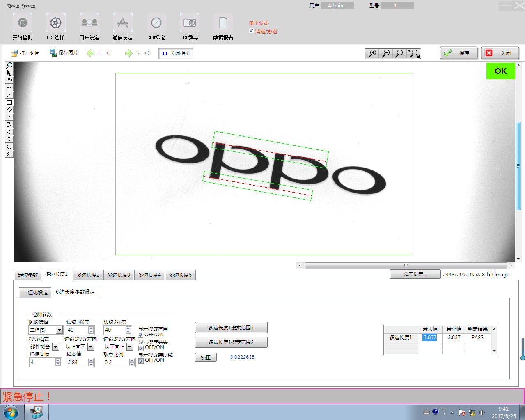Select the hand pan tool
The width and height of the screenshot is (525, 420).
tap(9, 80)
